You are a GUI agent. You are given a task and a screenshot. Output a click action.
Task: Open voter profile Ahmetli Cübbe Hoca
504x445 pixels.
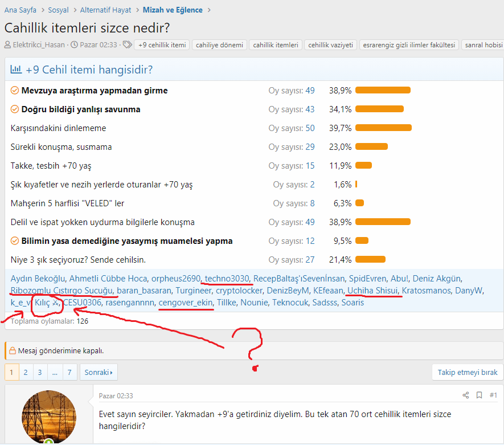click(108, 279)
